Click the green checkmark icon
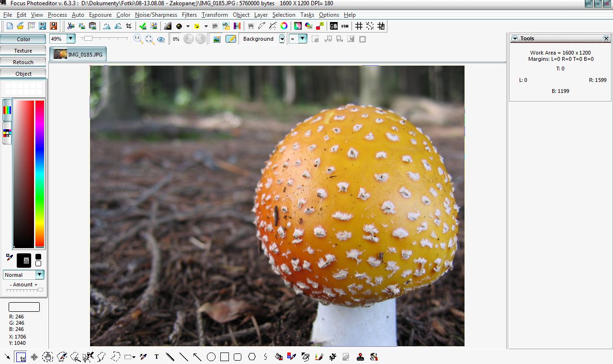This screenshot has height=364, width=613. pos(142,26)
